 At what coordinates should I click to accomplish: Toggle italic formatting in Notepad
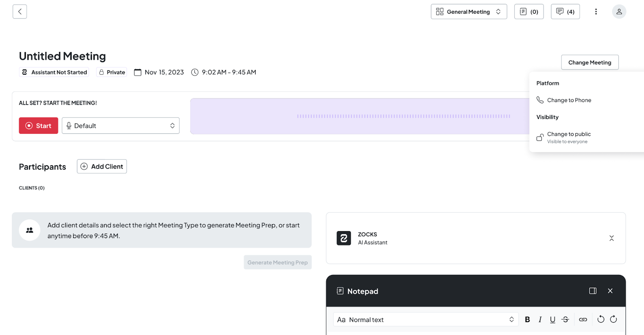[x=540, y=320]
